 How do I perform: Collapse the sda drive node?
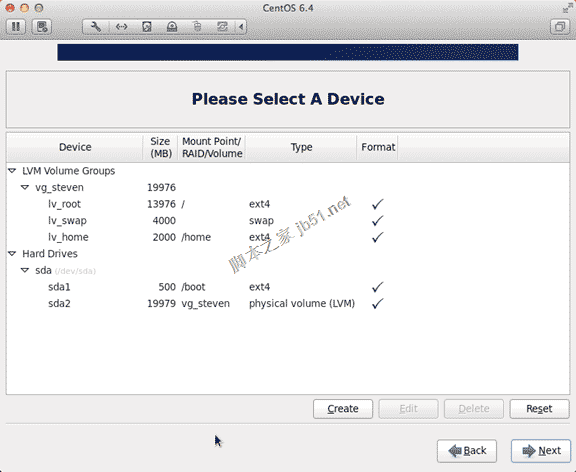pyautogui.click(x=25, y=270)
